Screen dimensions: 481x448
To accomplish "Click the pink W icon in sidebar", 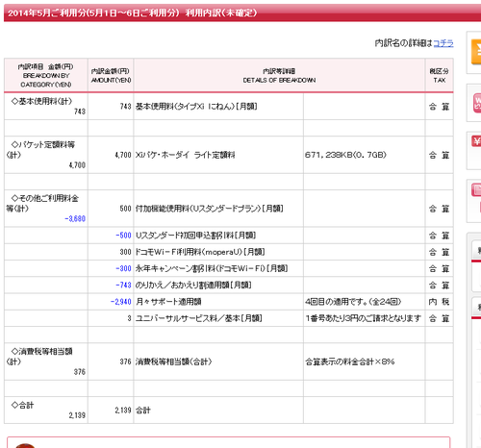I will (477, 103).
